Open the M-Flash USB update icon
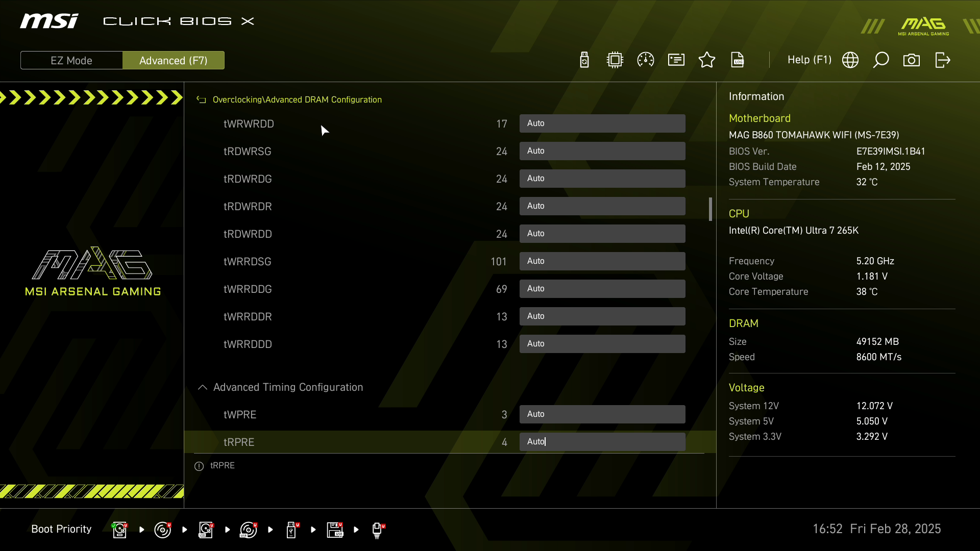This screenshot has height=551, width=980. 584,60
